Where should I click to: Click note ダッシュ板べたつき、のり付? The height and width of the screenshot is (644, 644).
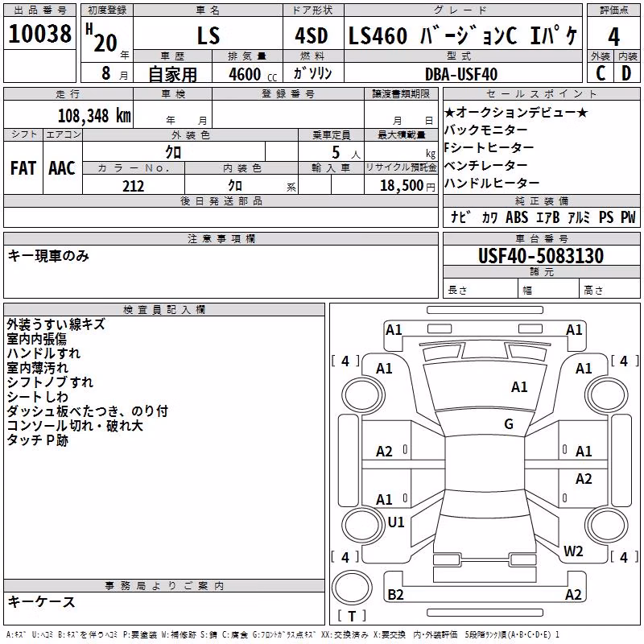point(88,411)
